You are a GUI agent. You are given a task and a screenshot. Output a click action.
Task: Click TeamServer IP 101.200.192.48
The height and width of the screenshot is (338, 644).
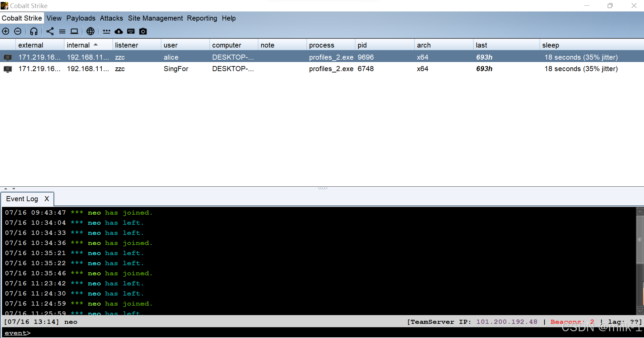[x=507, y=322]
